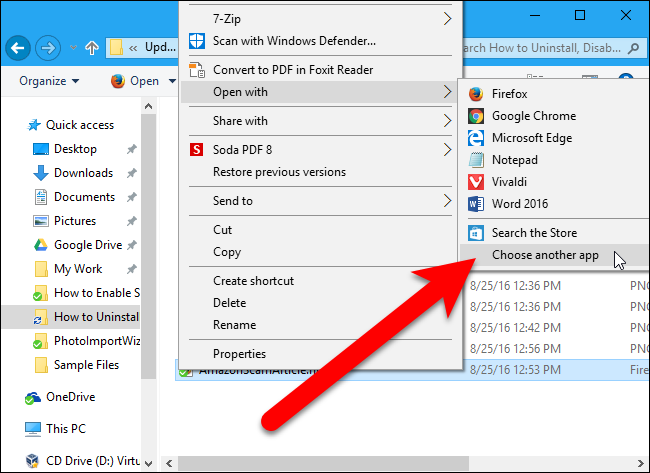Open recent locations dropdown arrow
Viewport: 650px width, 473px height.
pos(73,48)
